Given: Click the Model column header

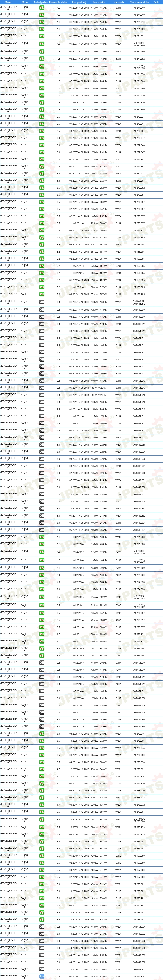Looking at the screenshot, I should point(25,2).
